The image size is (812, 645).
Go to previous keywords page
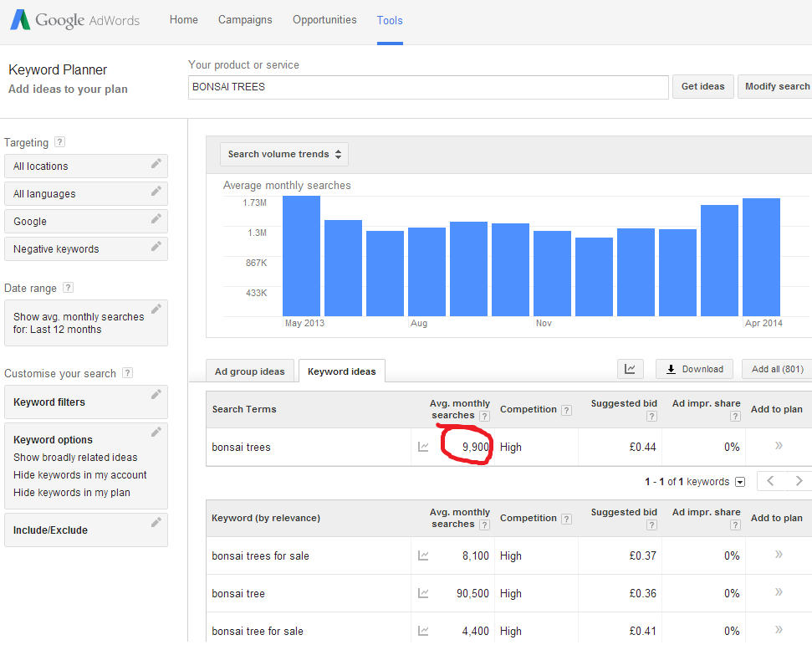tap(771, 481)
